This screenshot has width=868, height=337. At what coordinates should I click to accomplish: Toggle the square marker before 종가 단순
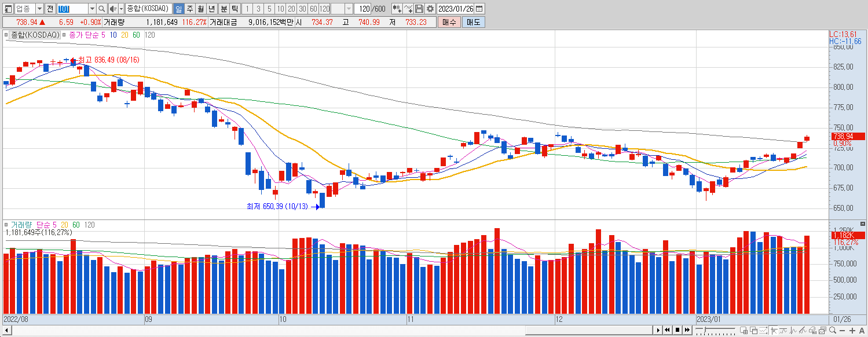pyautogui.click(x=65, y=35)
